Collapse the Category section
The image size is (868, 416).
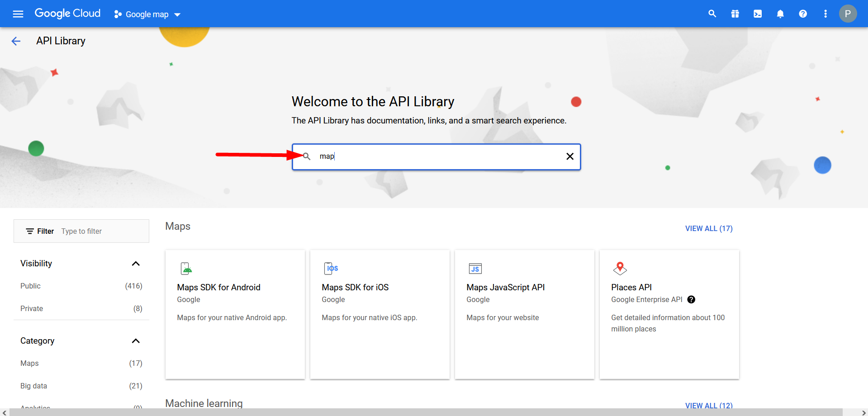point(136,341)
